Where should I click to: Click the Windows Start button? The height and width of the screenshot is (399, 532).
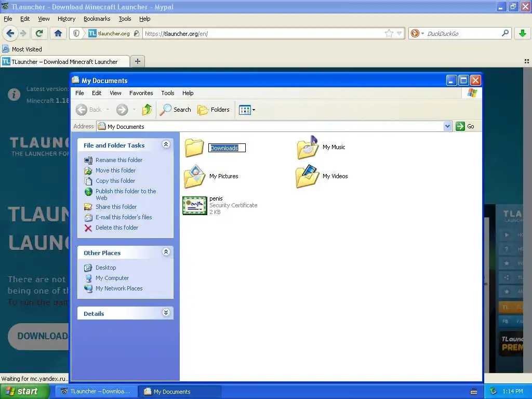tap(24, 392)
